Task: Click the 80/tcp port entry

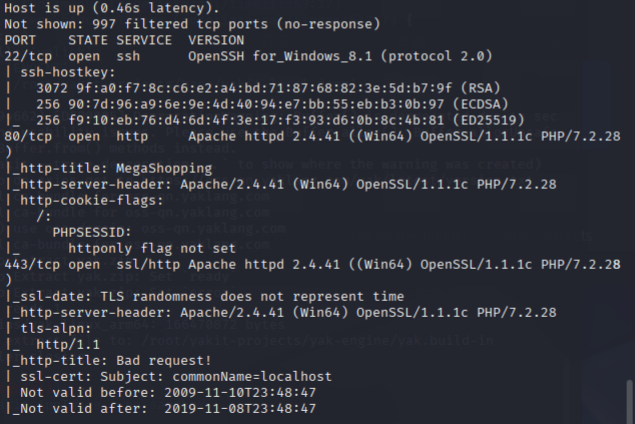Action: (28, 136)
